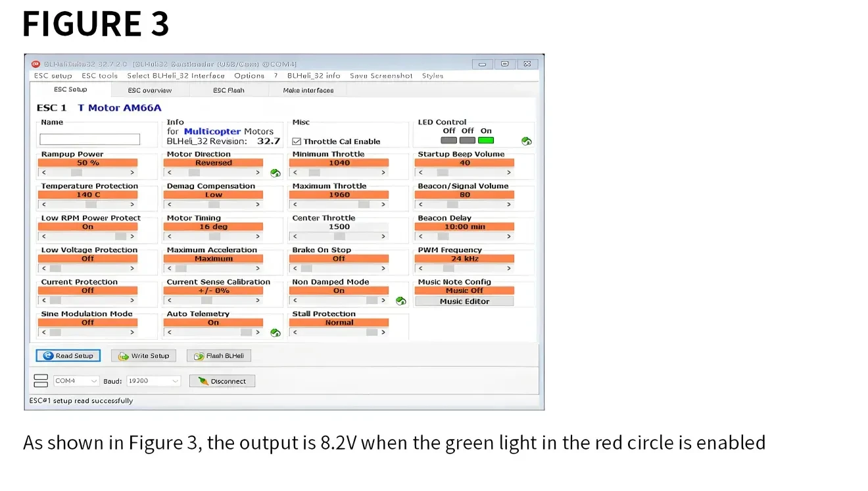Open the COM4 port dropdown
The height and width of the screenshot is (491, 868).
(x=76, y=381)
